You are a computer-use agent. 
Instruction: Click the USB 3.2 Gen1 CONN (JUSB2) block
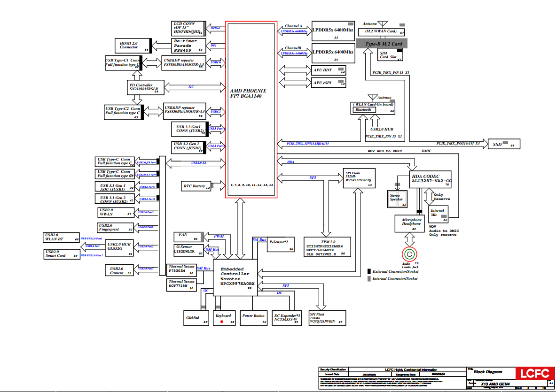point(190,129)
